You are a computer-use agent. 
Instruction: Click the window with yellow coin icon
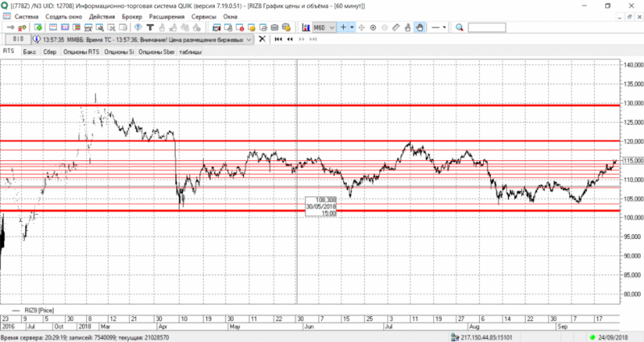[251, 27]
